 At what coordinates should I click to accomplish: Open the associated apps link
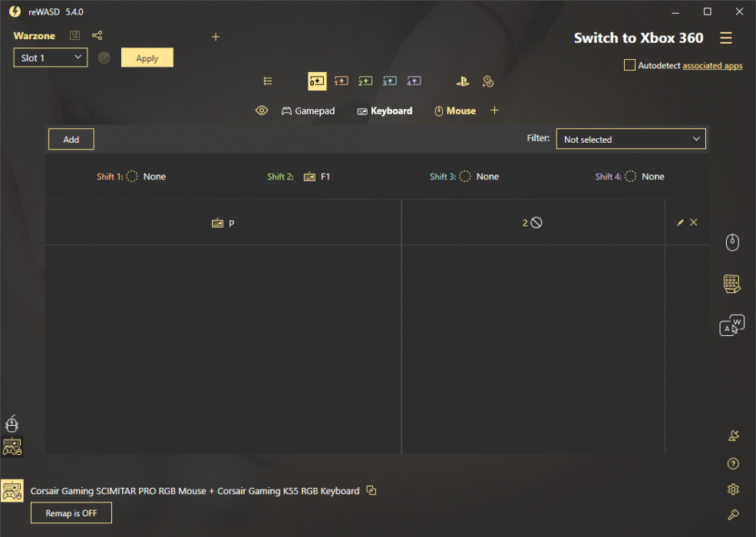pos(712,66)
